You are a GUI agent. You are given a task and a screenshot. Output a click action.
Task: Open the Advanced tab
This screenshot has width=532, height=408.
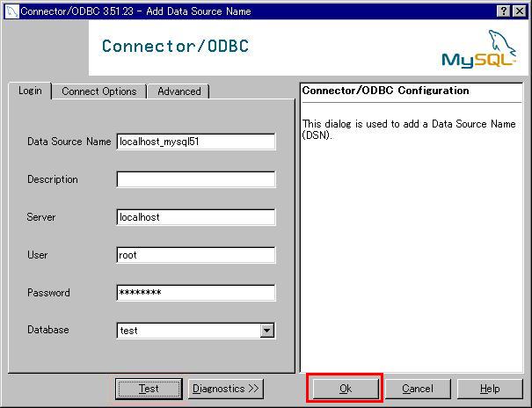[x=179, y=91]
